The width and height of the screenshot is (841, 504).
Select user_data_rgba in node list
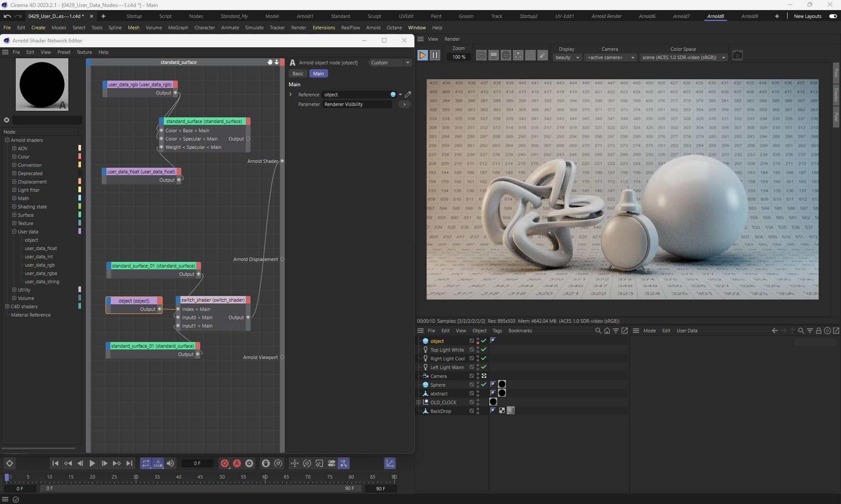41,273
